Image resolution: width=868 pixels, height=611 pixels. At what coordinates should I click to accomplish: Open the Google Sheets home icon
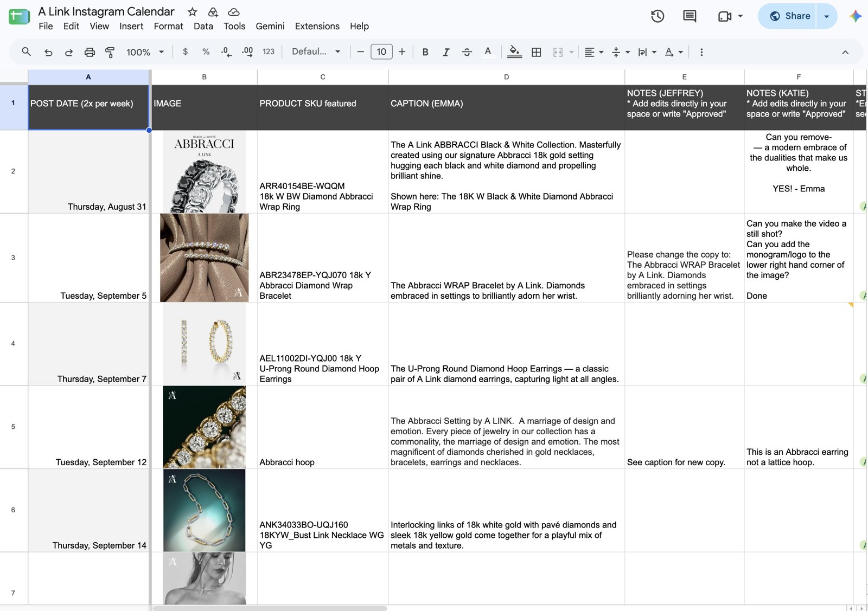(x=19, y=17)
